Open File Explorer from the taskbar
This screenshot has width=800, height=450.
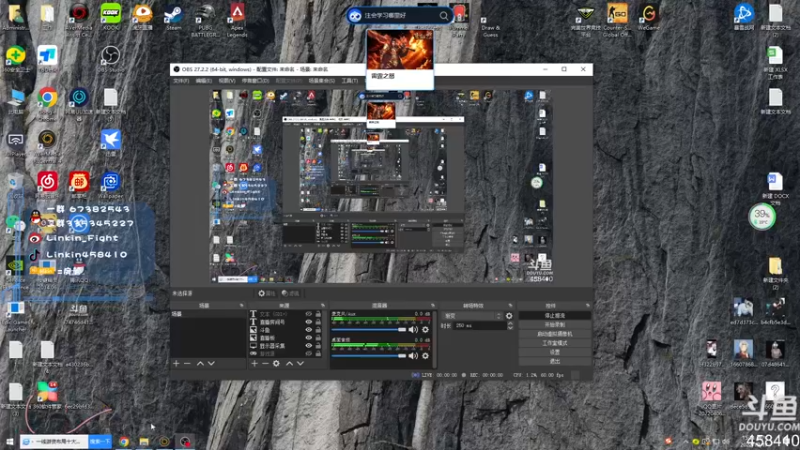tap(144, 441)
